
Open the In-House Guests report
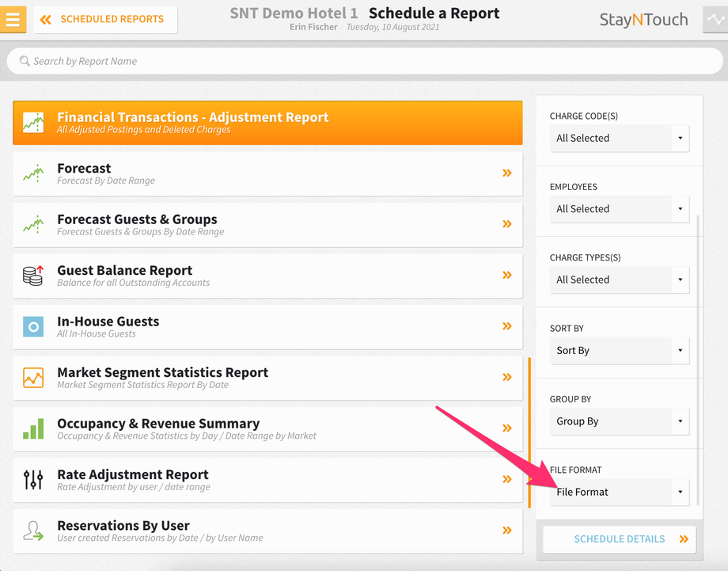(267, 327)
